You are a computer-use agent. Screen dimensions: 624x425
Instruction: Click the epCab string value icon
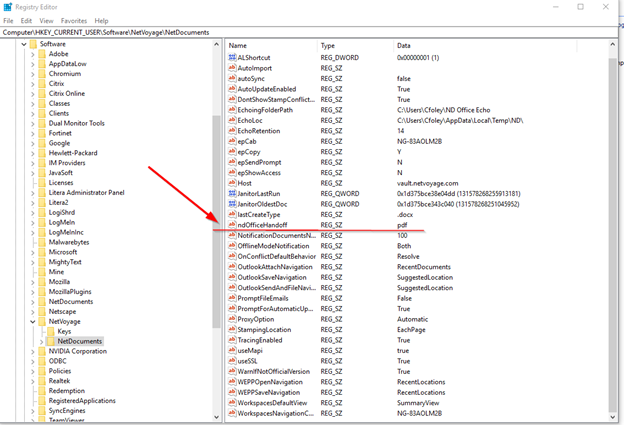coord(232,141)
